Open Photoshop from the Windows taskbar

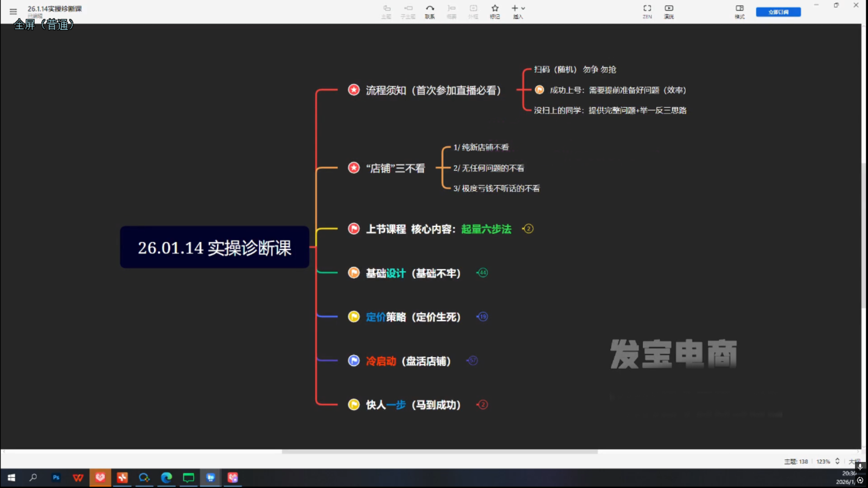point(56,478)
